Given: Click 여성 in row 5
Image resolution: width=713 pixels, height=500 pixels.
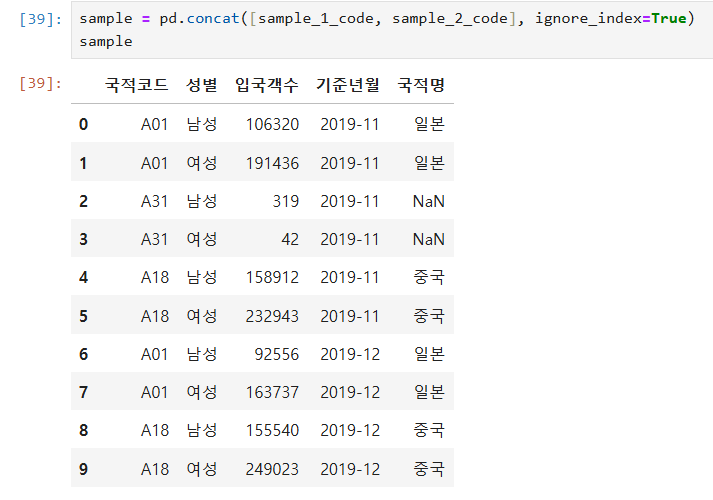Looking at the screenshot, I should click(201, 316).
